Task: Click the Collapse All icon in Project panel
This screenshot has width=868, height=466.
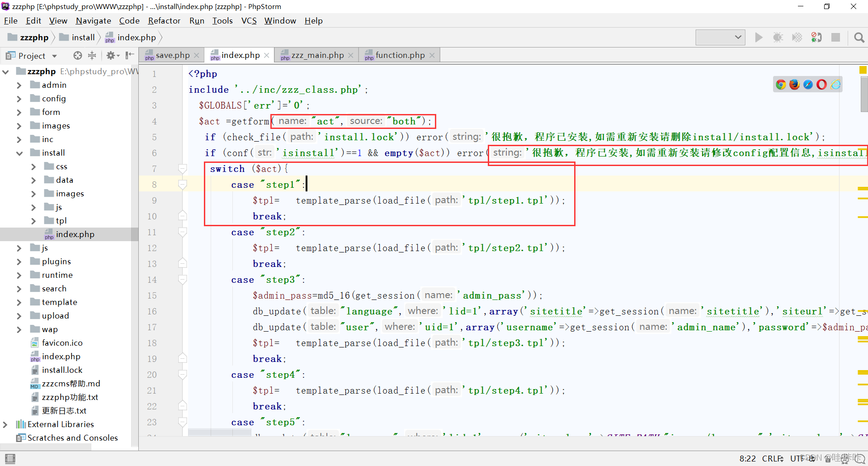Action: (x=92, y=55)
